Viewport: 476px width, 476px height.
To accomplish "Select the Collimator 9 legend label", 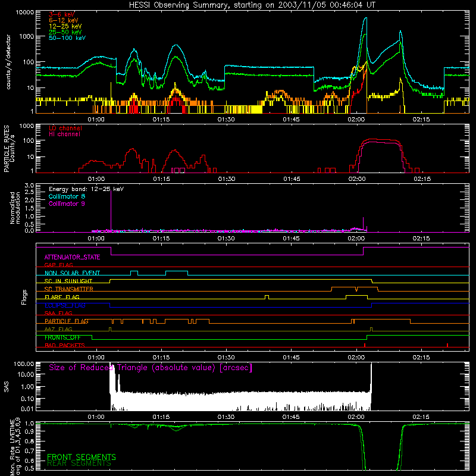I will coord(67,203).
